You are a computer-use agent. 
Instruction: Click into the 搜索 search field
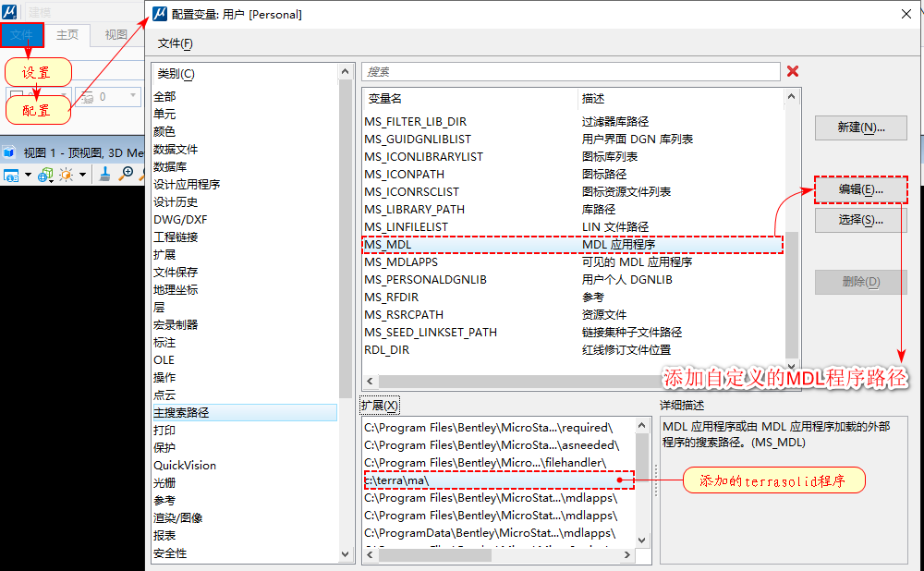click(x=570, y=71)
